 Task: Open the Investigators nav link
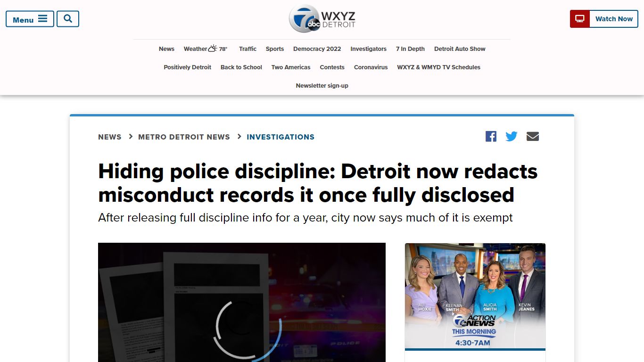(368, 49)
